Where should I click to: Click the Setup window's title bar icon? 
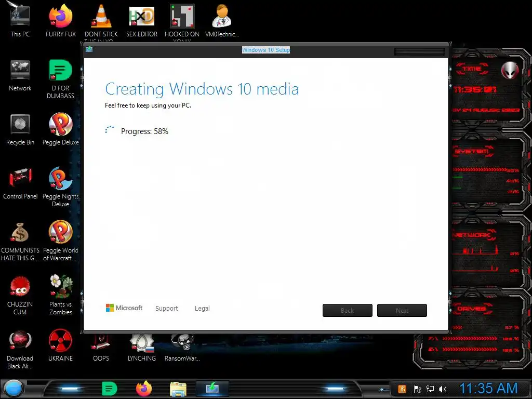coord(89,49)
